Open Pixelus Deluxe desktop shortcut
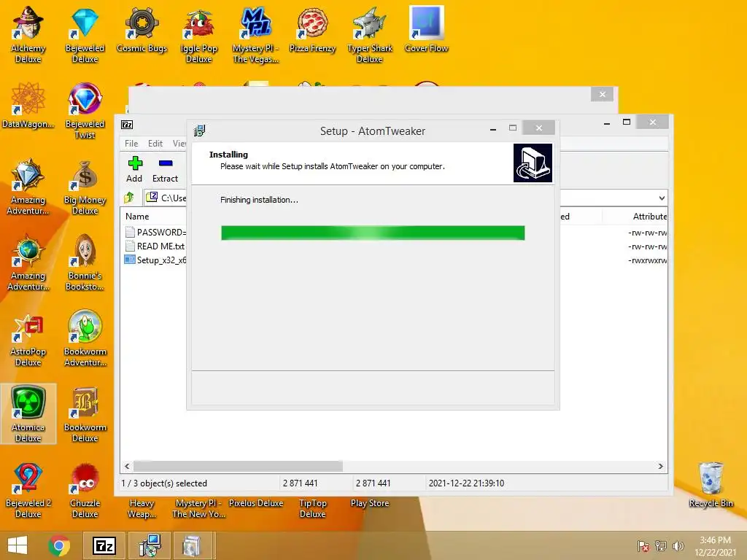The image size is (747, 560). [255, 503]
